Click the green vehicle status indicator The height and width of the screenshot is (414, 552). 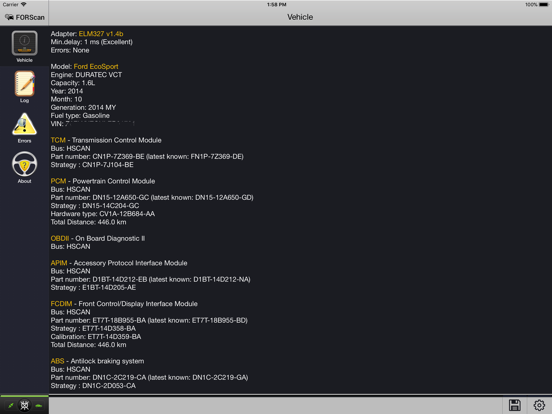tap(38, 406)
